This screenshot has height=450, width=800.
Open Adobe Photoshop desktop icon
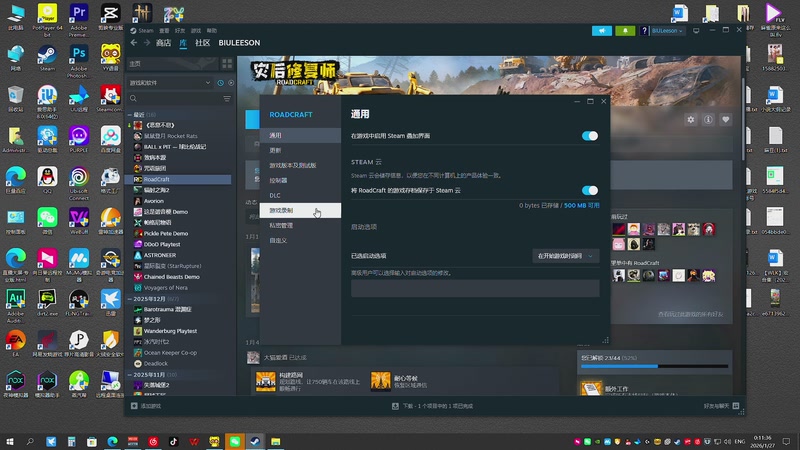click(x=79, y=61)
